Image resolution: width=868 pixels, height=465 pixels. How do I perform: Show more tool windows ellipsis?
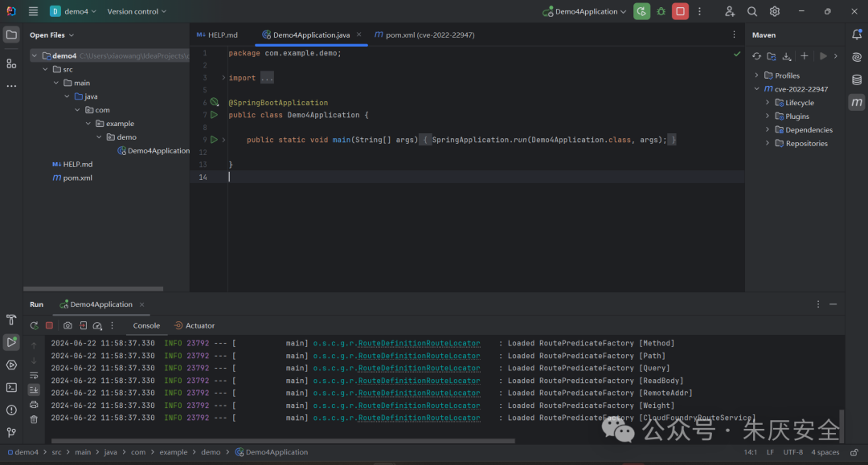coord(11,86)
